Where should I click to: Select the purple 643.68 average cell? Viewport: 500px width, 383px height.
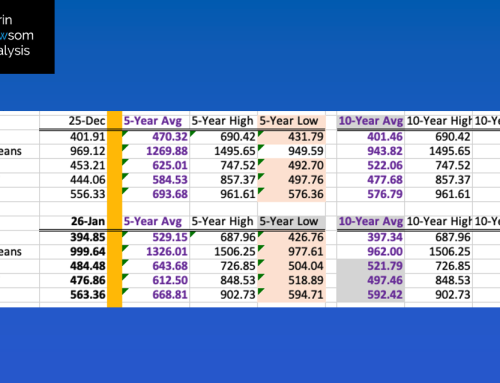156,266
